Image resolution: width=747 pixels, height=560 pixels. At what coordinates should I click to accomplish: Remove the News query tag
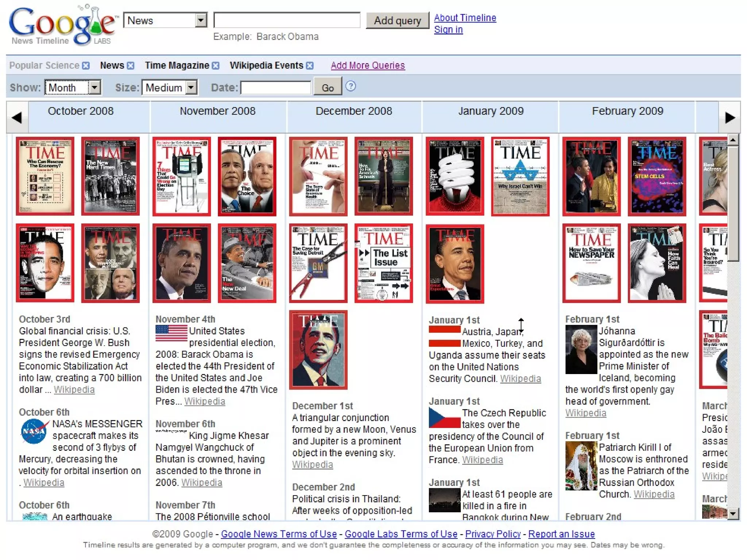pos(131,66)
